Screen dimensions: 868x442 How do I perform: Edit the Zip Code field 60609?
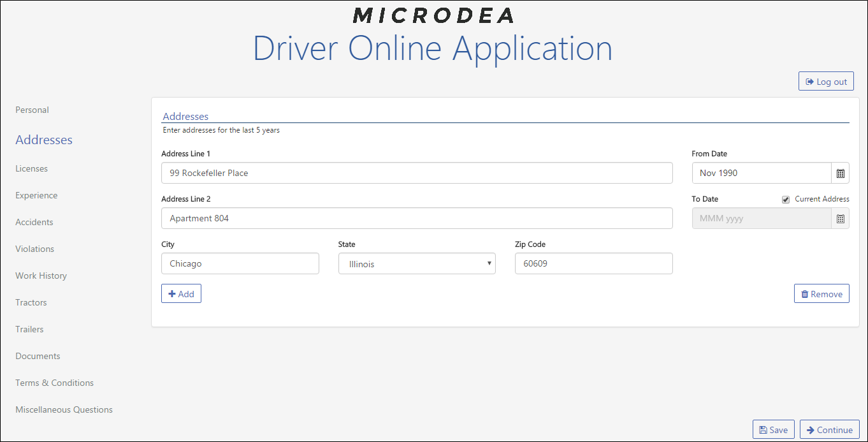594,263
